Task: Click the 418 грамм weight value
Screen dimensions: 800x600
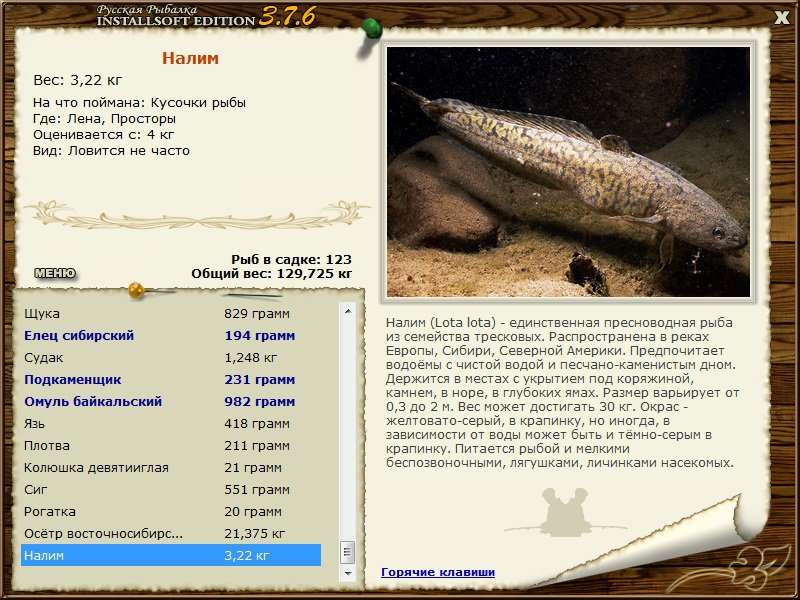Action: point(257,423)
